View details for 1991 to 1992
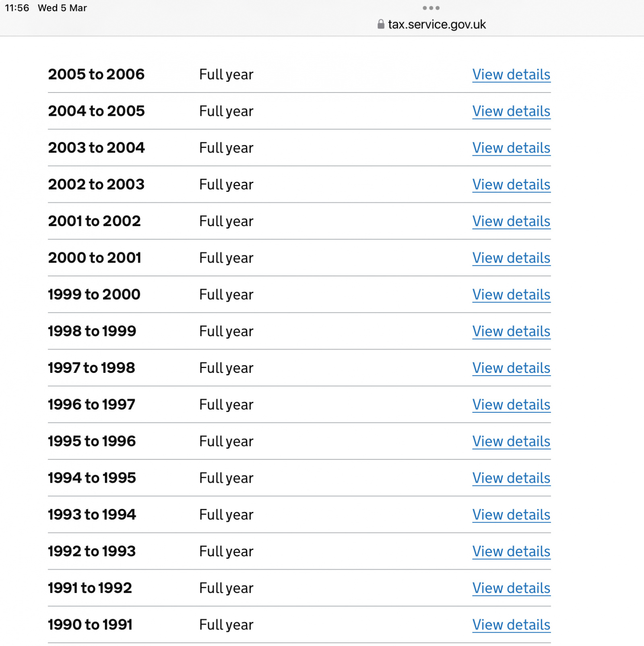Screen dimensions: 644x646 (x=511, y=588)
